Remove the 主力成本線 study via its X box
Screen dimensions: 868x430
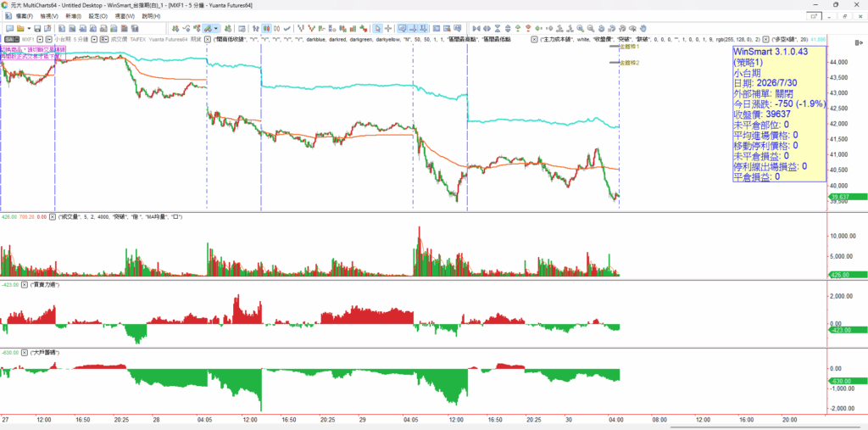coord(534,39)
